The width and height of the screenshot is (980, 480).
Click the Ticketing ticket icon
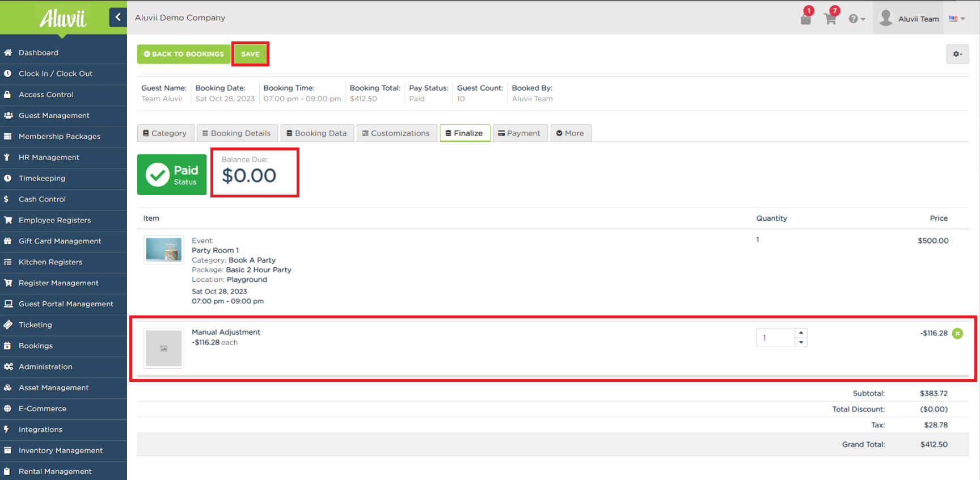click(x=8, y=325)
